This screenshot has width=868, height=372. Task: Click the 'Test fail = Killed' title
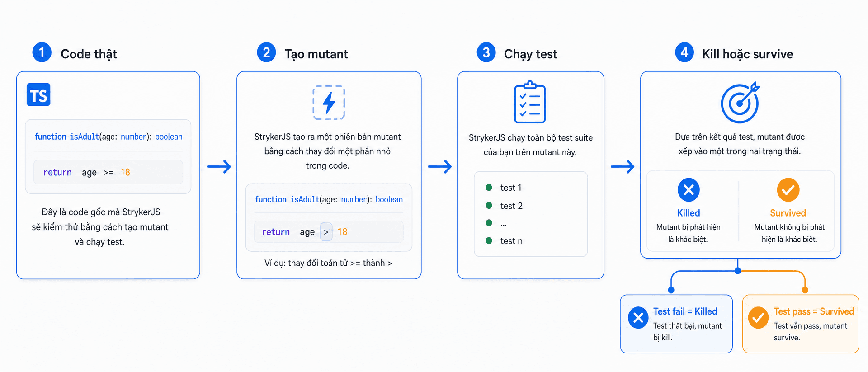(x=685, y=311)
